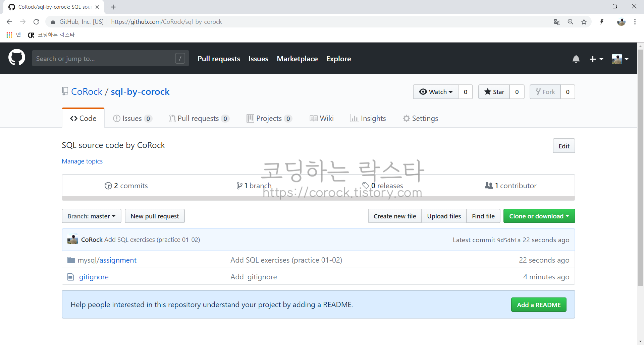The width and height of the screenshot is (644, 345).
Task: Star this repository
Action: [x=494, y=92]
